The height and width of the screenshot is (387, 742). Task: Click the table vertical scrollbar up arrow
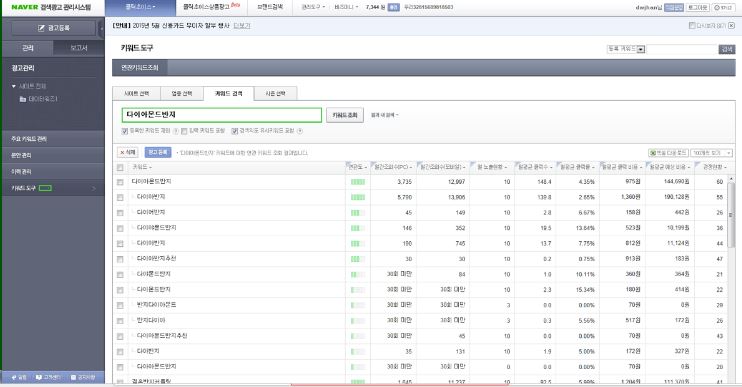tap(731, 179)
